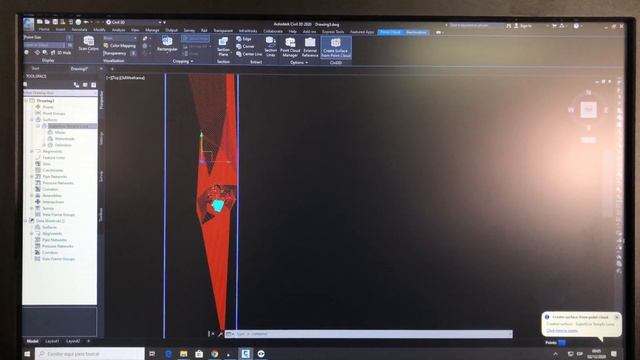Viewport: 640px width, 360px height.
Task: Select the Point Cloud contextual ribbon tab
Action: 390,32
